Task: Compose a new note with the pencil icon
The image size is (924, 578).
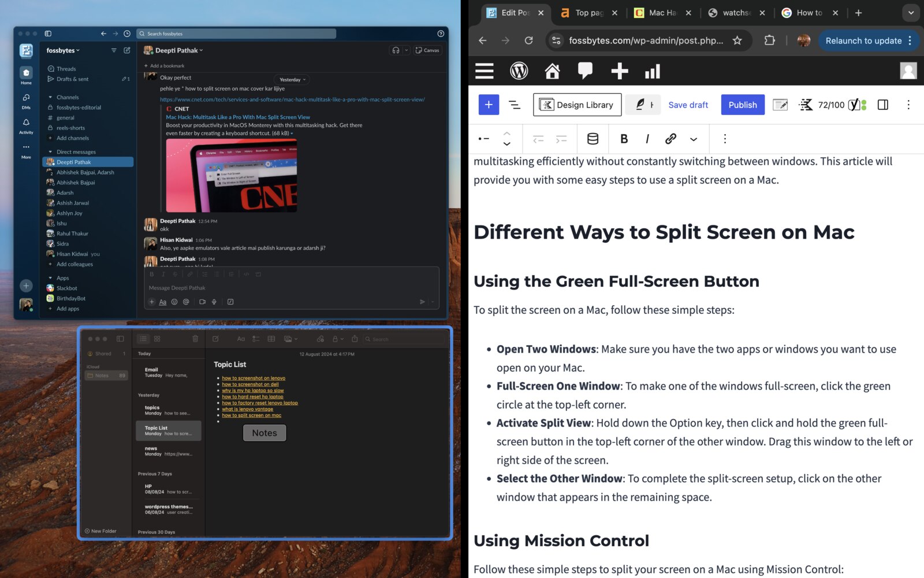Action: (216, 339)
